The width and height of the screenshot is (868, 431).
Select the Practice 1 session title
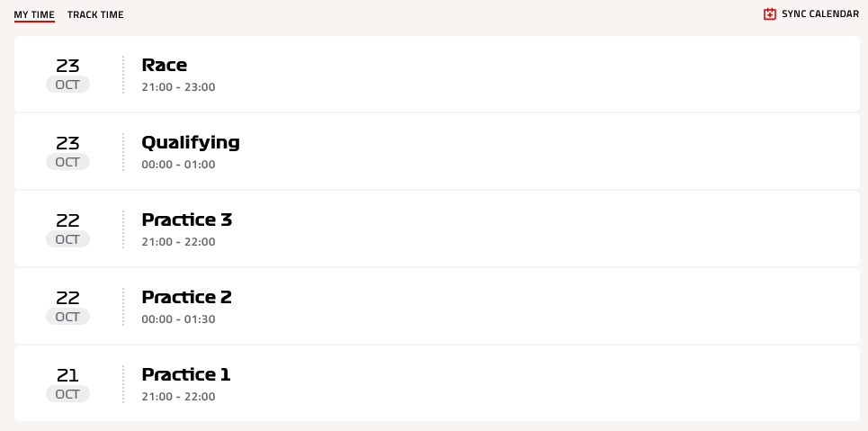click(x=186, y=375)
